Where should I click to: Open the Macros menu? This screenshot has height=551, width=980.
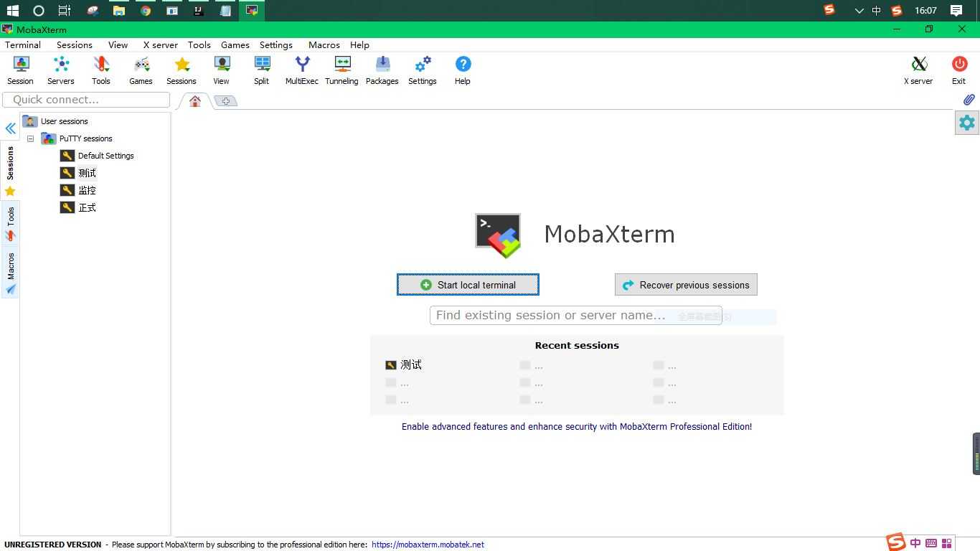[x=324, y=44]
